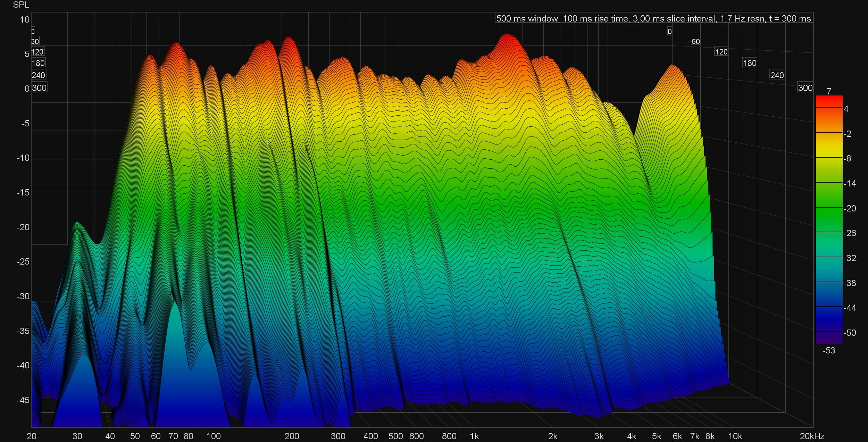Click the -20 value on SPL axis

tap(23, 227)
